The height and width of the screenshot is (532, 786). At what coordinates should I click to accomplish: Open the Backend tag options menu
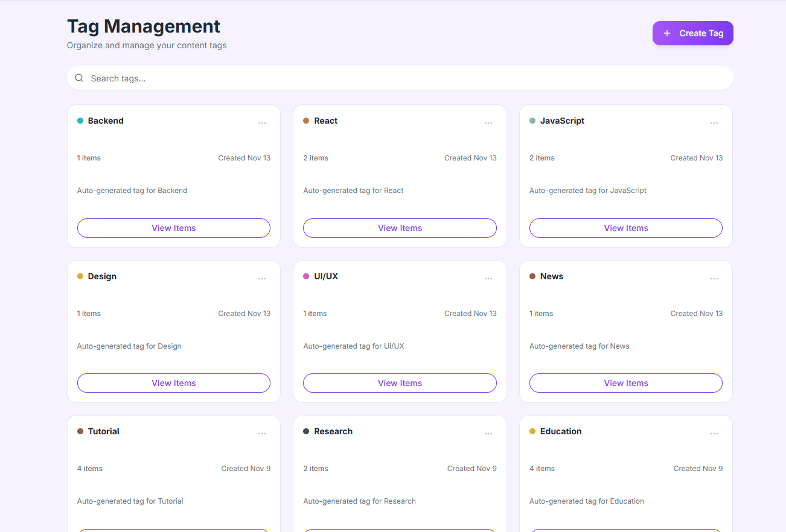tap(262, 123)
